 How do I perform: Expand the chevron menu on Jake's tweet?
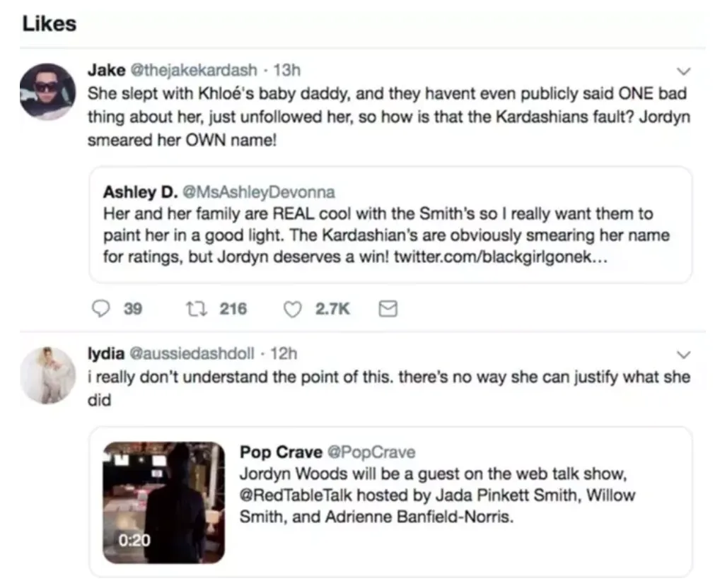(684, 71)
